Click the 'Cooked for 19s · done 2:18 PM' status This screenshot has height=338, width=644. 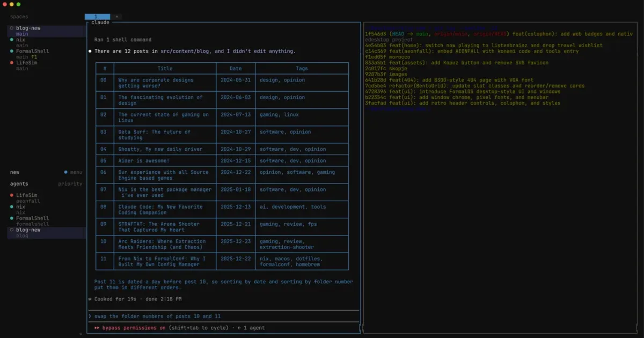[138, 299]
